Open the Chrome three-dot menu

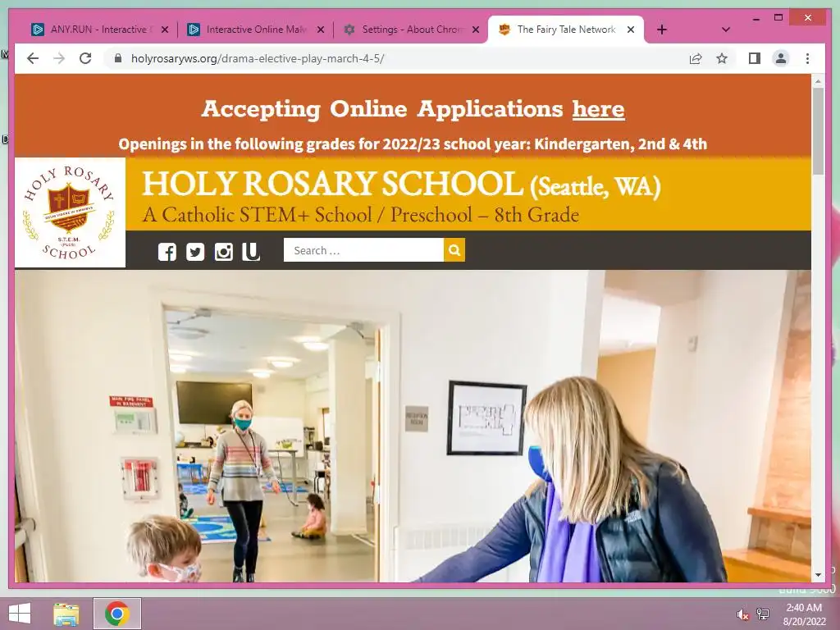807,58
